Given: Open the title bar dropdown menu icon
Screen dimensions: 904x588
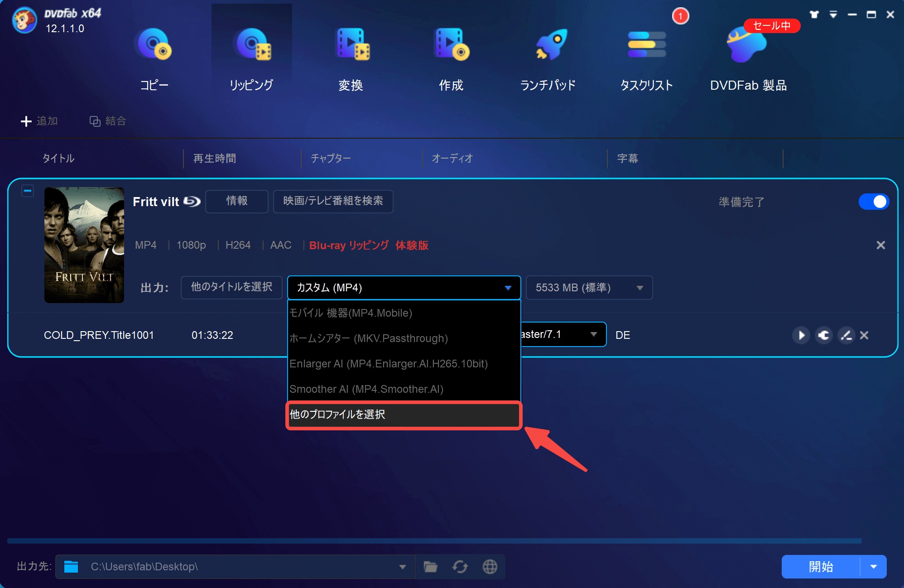Looking at the screenshot, I should 833,14.
